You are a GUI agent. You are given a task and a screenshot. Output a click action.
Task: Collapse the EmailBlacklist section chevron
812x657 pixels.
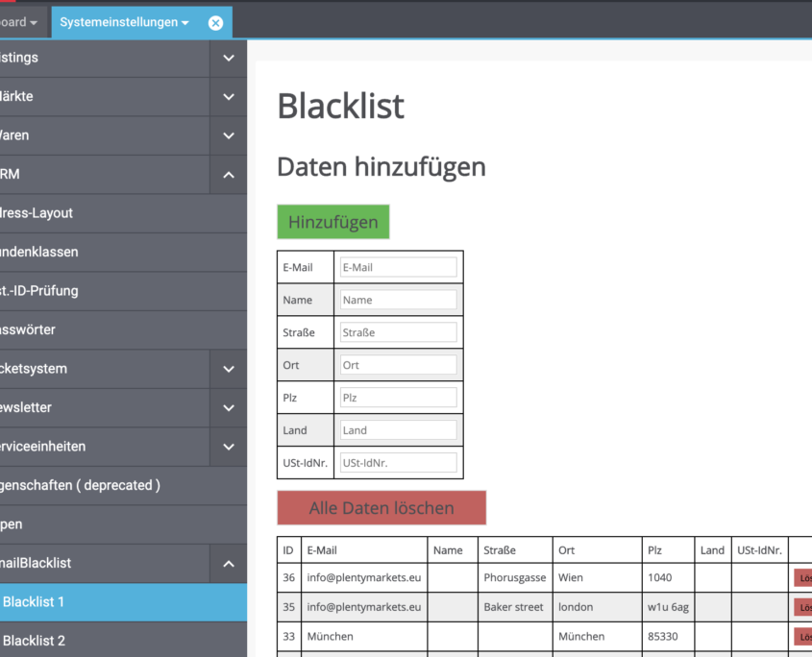pyautogui.click(x=229, y=564)
